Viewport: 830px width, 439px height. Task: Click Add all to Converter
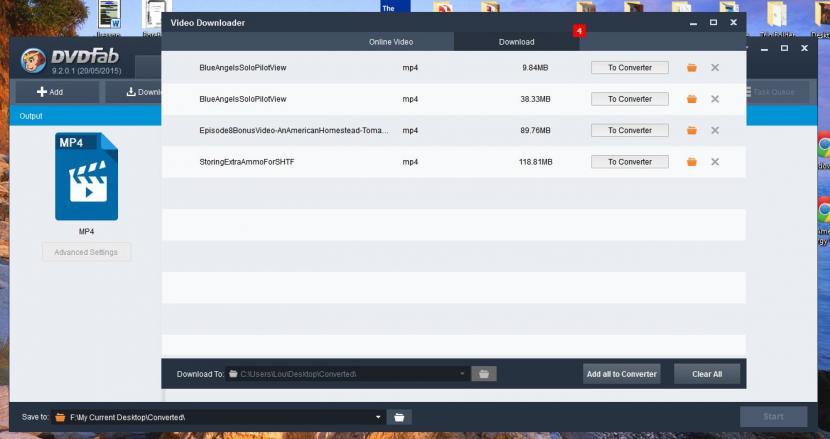pos(621,374)
